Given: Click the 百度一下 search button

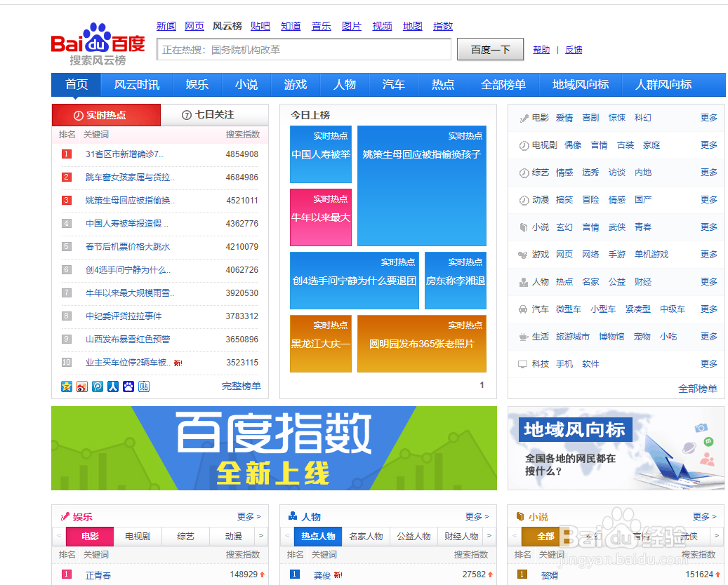Looking at the screenshot, I should (490, 50).
